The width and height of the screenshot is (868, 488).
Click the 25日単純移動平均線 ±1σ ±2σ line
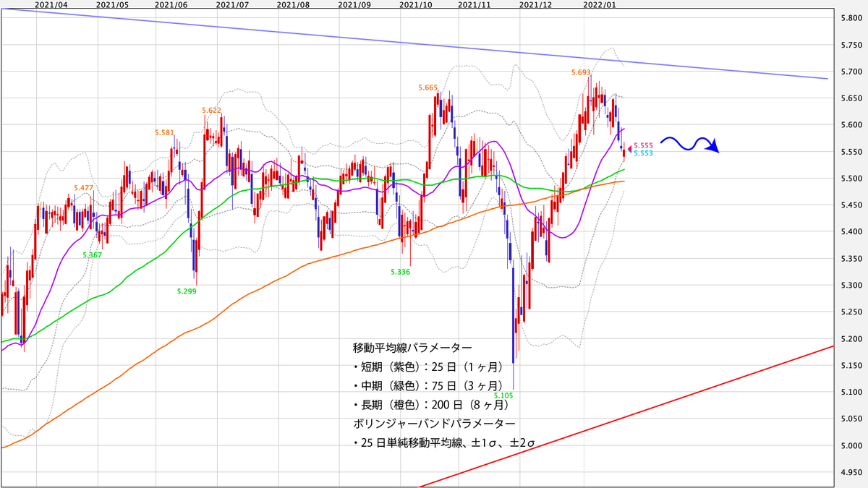coord(443,442)
